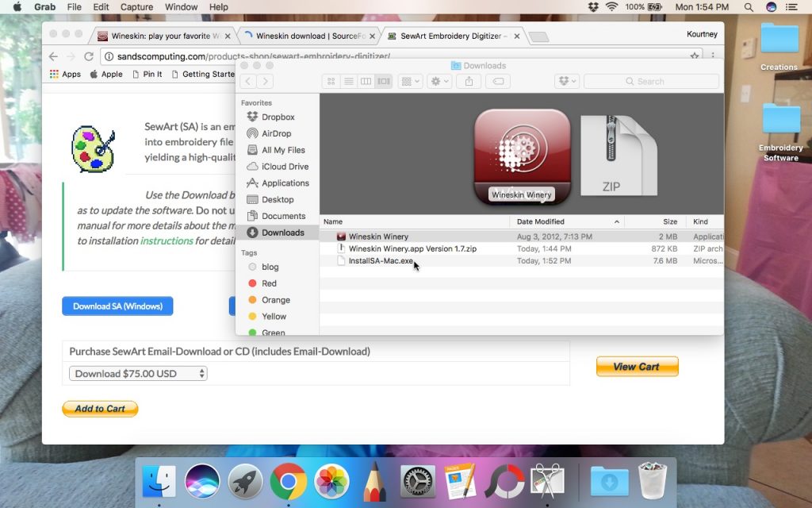Screen dimensions: 812x508
Task: Open the Download $75.00 USD dropdown
Action: pyautogui.click(x=138, y=373)
